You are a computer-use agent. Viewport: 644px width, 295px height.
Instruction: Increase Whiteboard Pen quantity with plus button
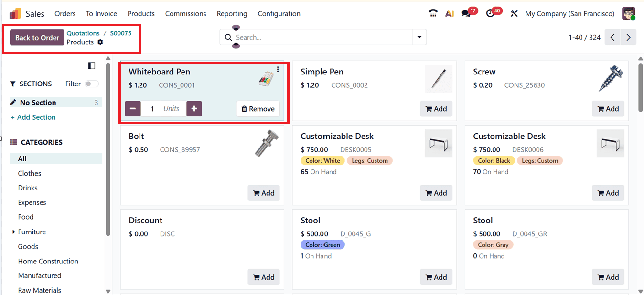(x=194, y=108)
